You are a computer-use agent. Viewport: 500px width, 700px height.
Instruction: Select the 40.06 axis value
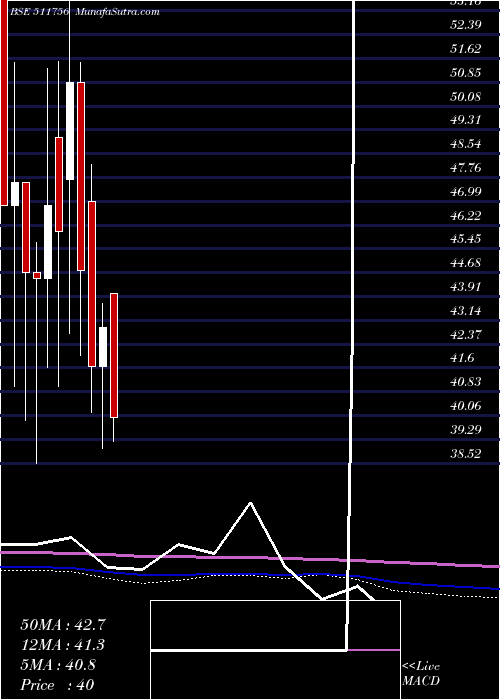click(466, 406)
